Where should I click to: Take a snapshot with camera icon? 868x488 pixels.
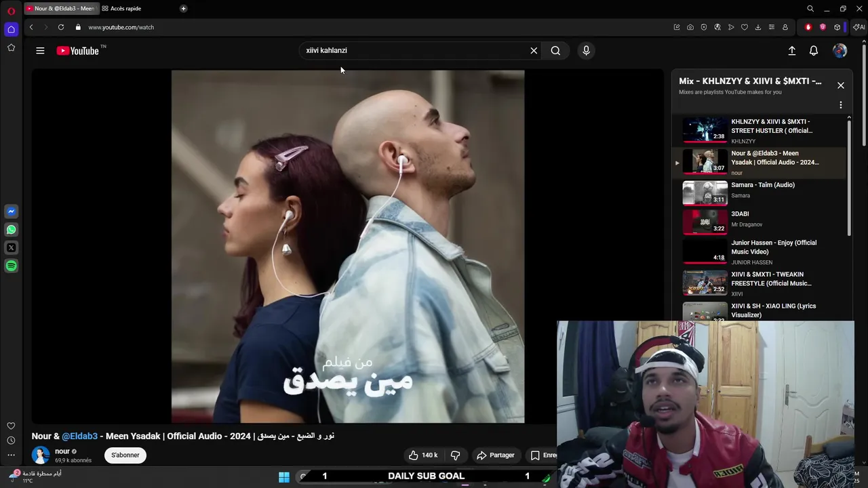click(x=690, y=27)
